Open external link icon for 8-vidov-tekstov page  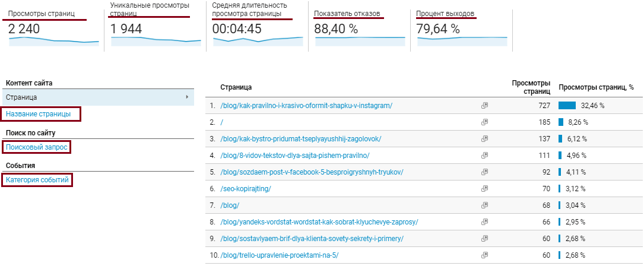pyautogui.click(x=485, y=155)
